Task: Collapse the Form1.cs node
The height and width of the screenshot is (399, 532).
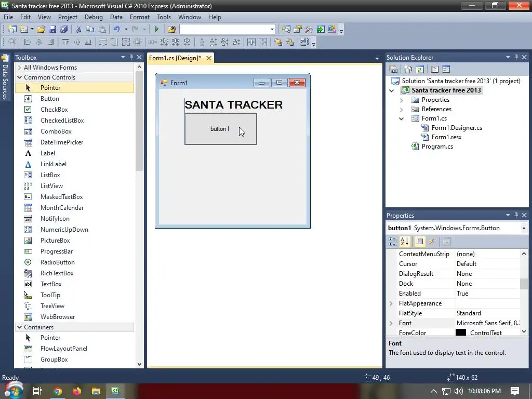Action: (x=402, y=119)
